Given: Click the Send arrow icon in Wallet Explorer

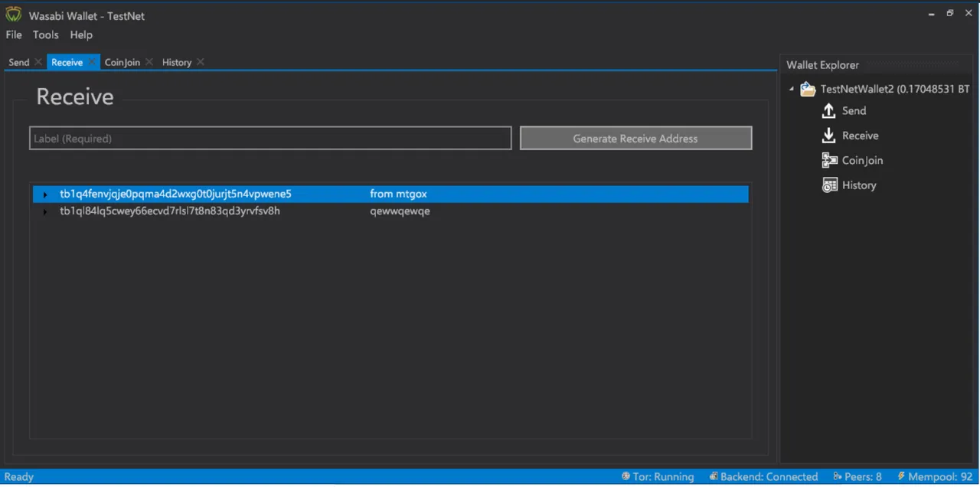Looking at the screenshot, I should click(x=829, y=111).
